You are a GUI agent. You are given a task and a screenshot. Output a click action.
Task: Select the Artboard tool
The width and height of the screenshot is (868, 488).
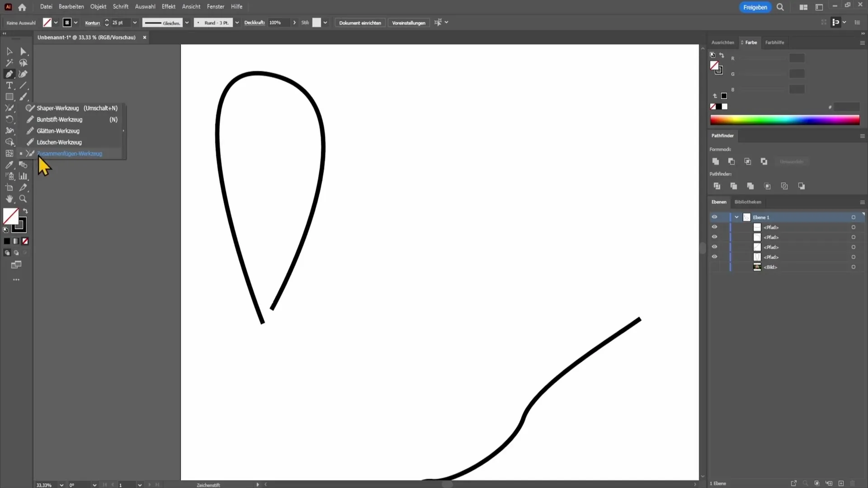(x=9, y=188)
